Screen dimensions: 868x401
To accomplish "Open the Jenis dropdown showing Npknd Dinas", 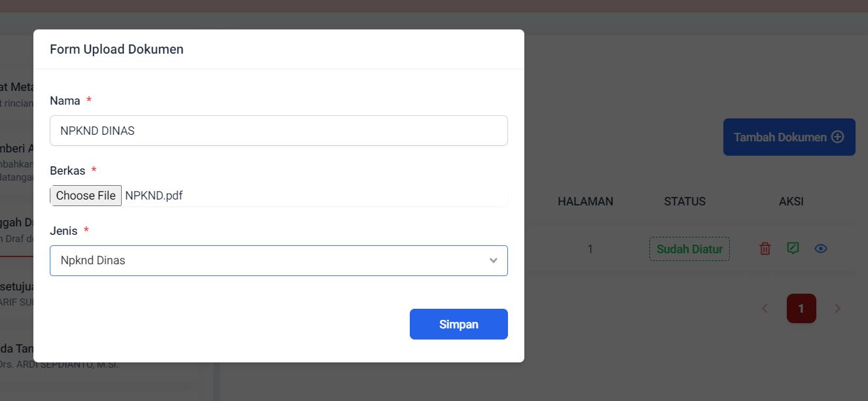I will [279, 260].
